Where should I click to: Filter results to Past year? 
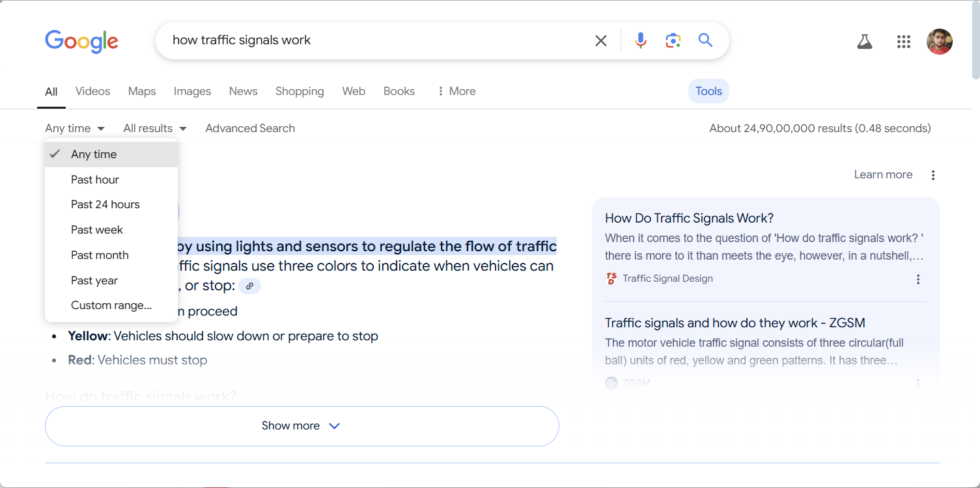pos(111,280)
